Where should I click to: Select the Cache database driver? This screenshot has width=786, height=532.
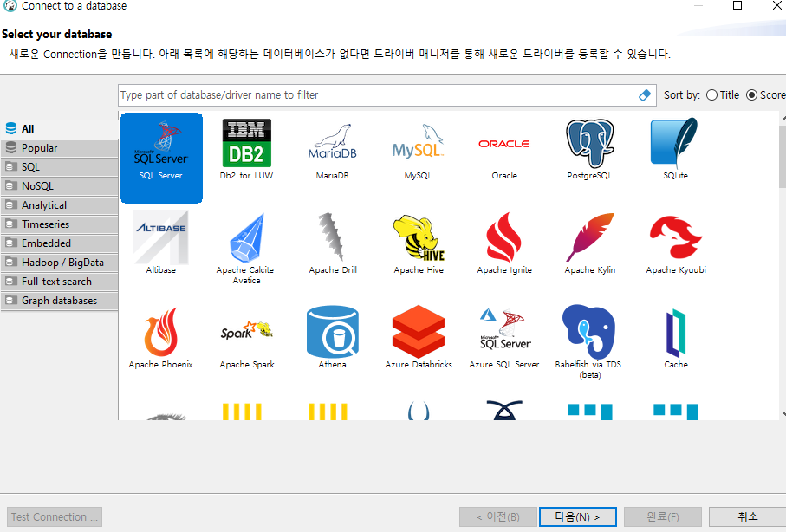pyautogui.click(x=676, y=337)
